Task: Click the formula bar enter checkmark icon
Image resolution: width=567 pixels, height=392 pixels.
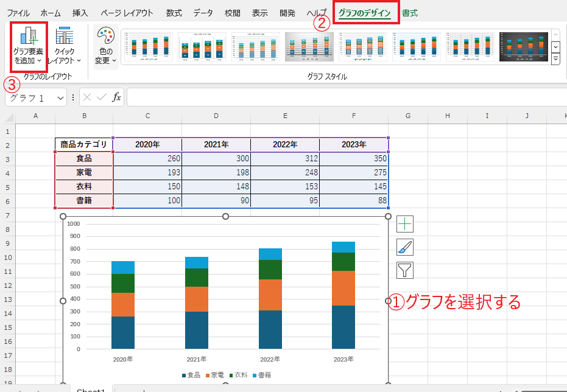Action: [101, 97]
